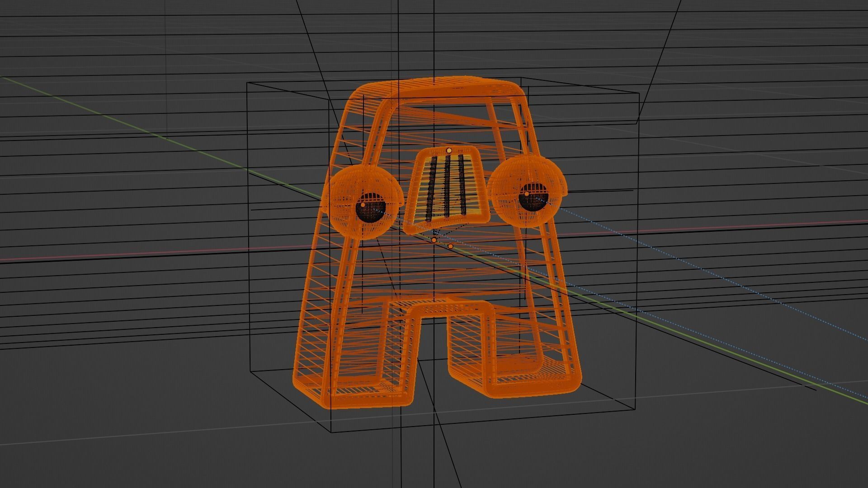Select the left origin dot below mouth
Viewport: 868px width, 488px height.
(x=434, y=240)
